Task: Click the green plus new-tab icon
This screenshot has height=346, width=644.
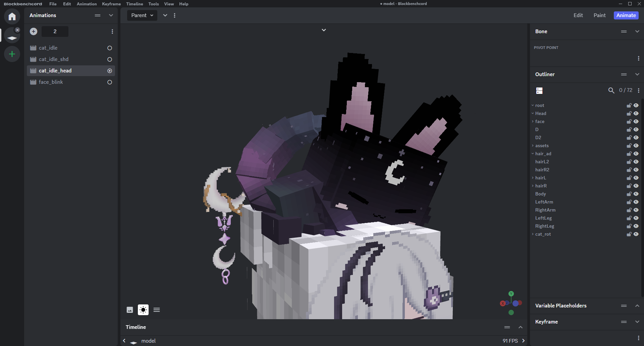Action: pyautogui.click(x=12, y=54)
